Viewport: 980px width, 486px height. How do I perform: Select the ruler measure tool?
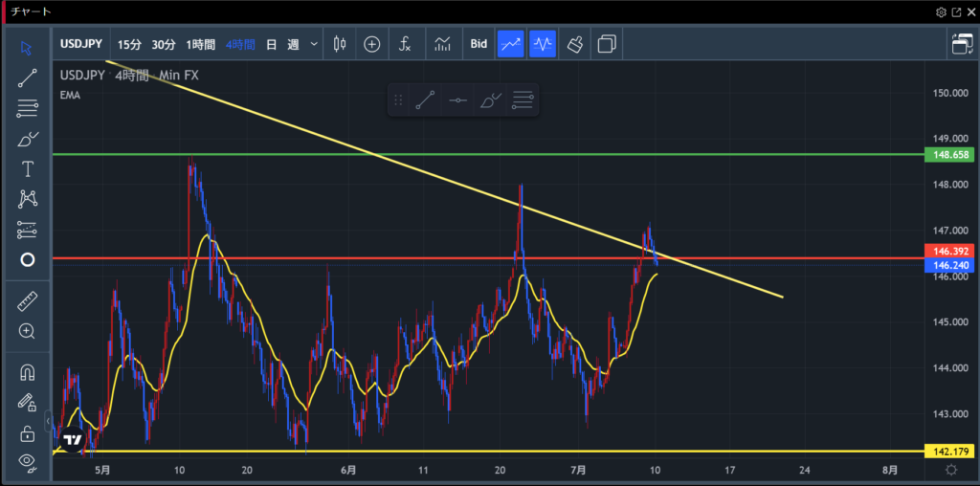point(27,301)
